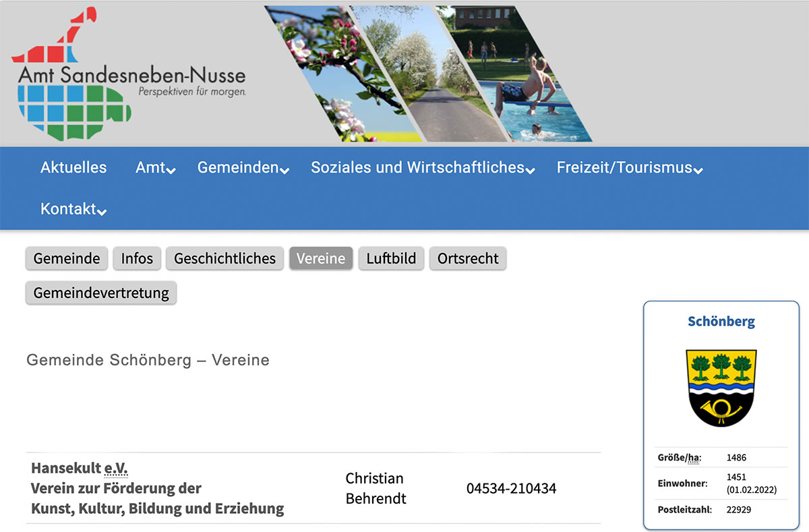Click 'Kunst, Kultur, Bildung und Erziehung' text
The width and height of the screenshot is (809, 532).
coord(157,508)
